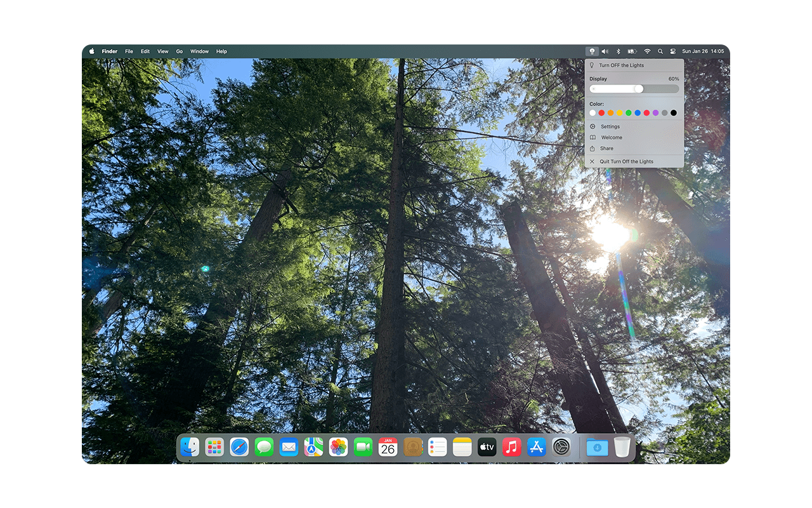Choose the white color swatch
812x508 pixels.
coord(593,113)
